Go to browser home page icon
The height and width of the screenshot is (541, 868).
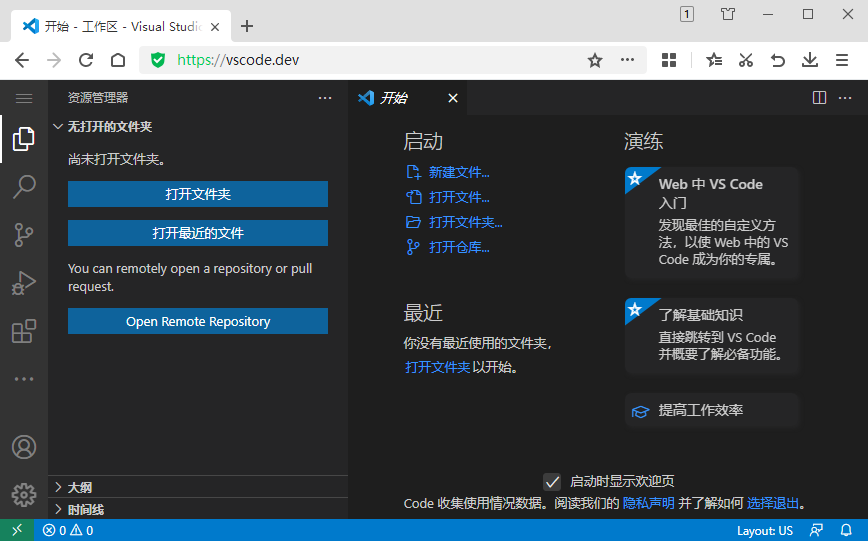118,60
